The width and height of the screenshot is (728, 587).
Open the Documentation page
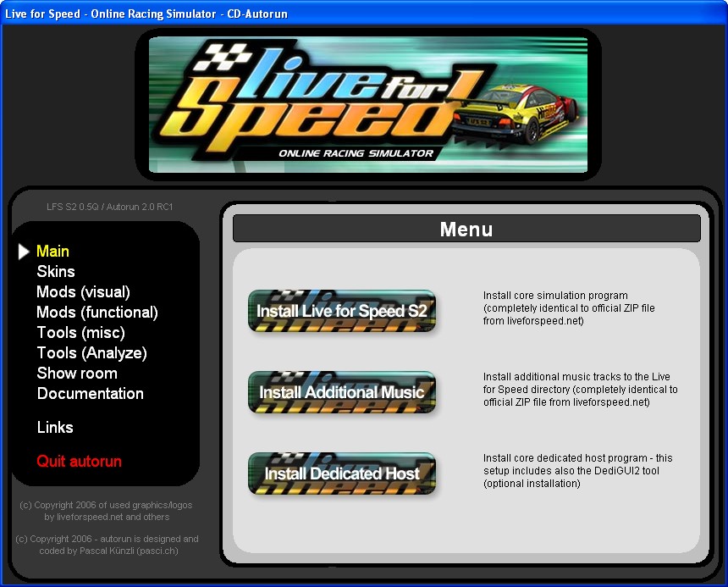90,394
